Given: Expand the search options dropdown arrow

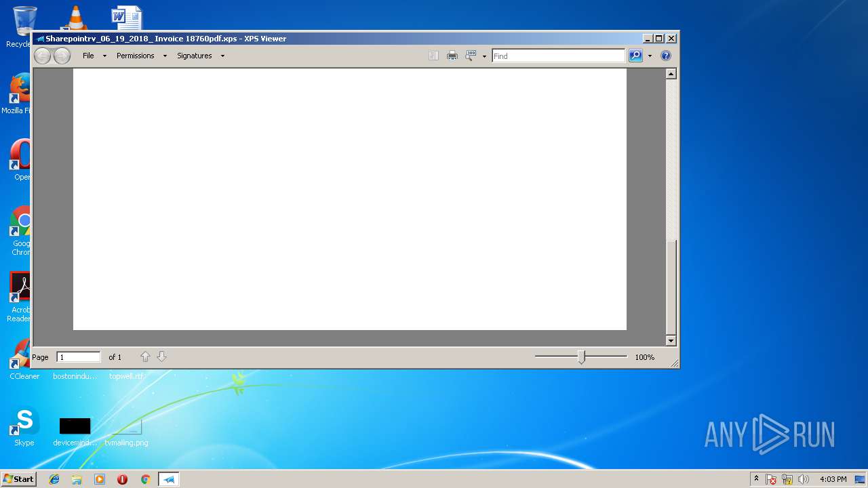Looking at the screenshot, I should pos(650,56).
